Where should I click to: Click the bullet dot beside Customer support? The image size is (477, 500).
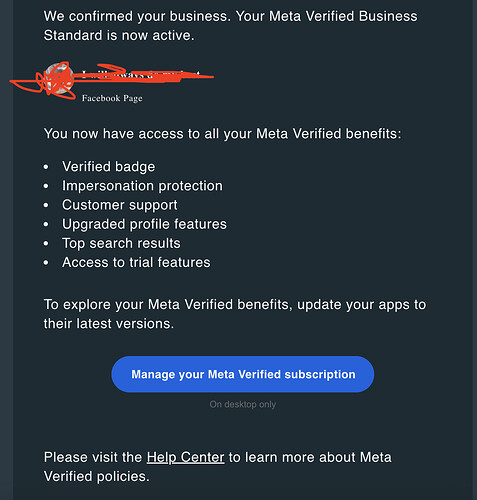coord(46,205)
